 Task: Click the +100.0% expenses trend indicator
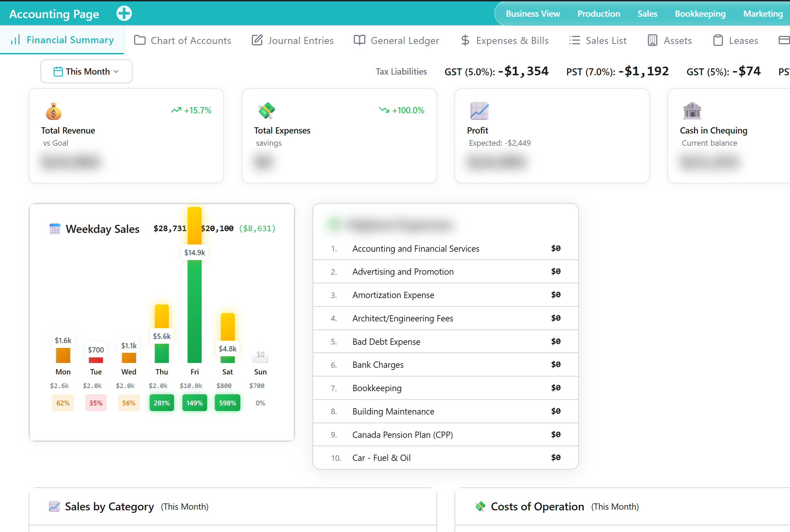click(x=401, y=110)
